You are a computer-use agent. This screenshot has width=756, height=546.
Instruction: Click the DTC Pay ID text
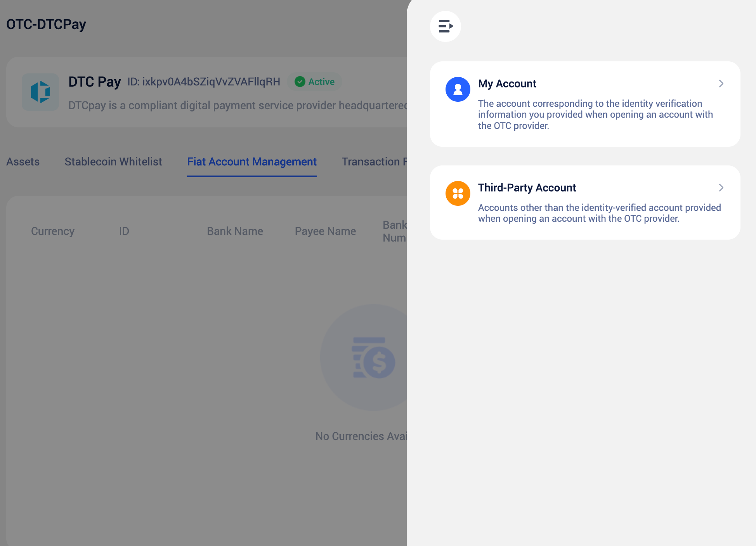(204, 82)
